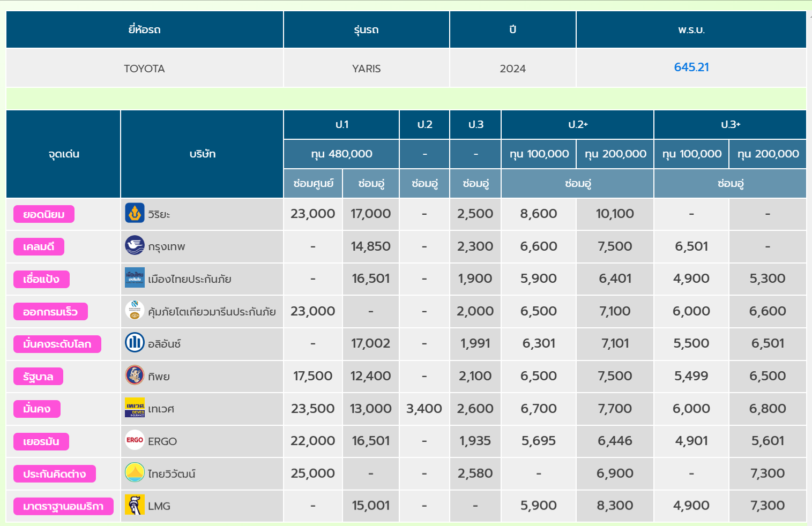The image size is (812, 526).
Task: Open the 645.21 พ.ร.บ. price link
Action: [691, 67]
